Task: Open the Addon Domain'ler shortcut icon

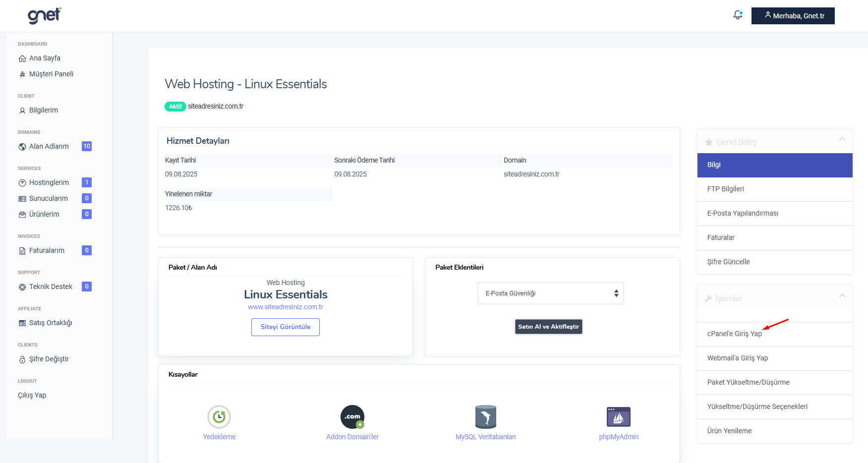Action: (x=352, y=417)
